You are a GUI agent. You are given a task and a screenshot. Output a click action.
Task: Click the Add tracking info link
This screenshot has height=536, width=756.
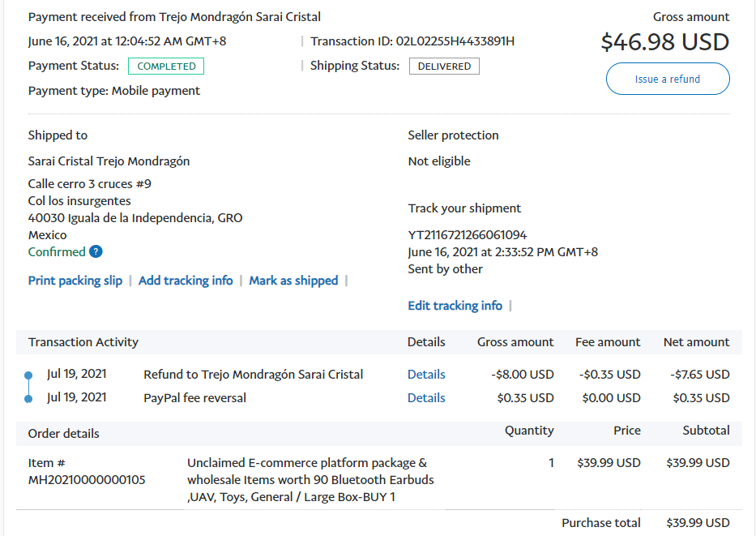click(186, 281)
